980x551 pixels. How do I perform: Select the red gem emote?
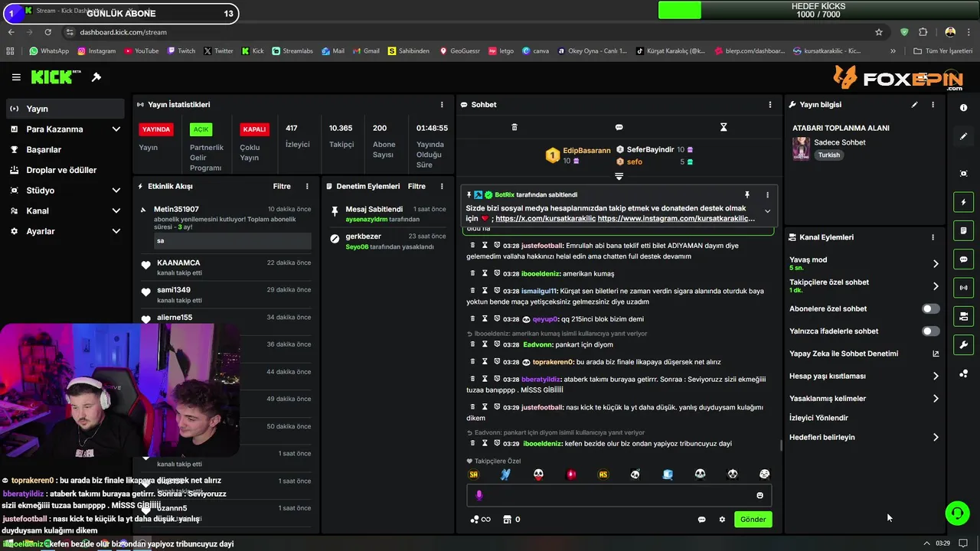pos(570,474)
